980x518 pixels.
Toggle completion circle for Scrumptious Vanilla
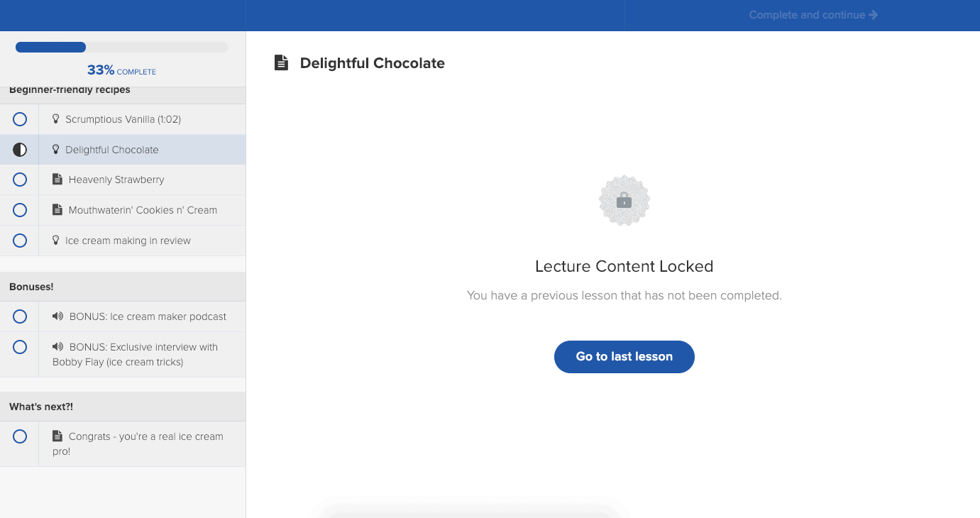20,119
